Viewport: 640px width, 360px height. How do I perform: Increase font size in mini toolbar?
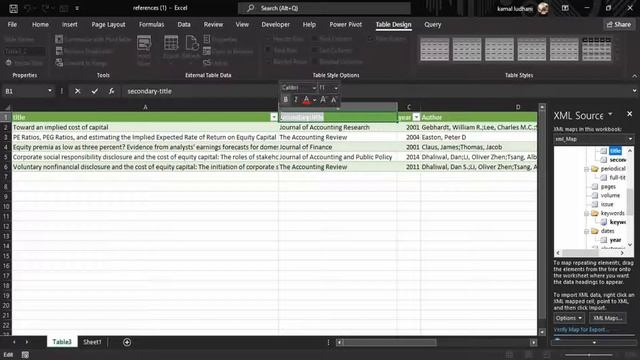click(323, 99)
